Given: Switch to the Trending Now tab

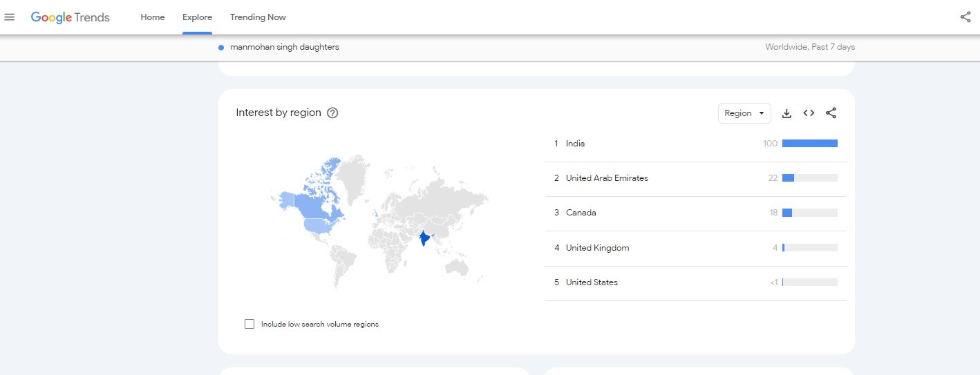Looking at the screenshot, I should coord(258,17).
